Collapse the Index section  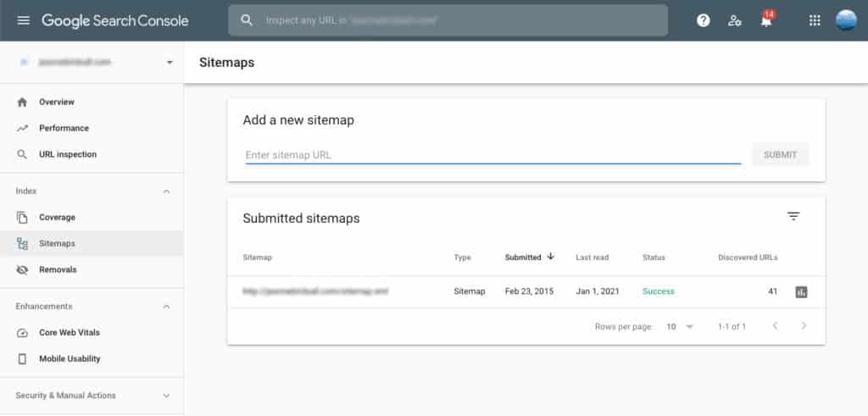pos(166,191)
